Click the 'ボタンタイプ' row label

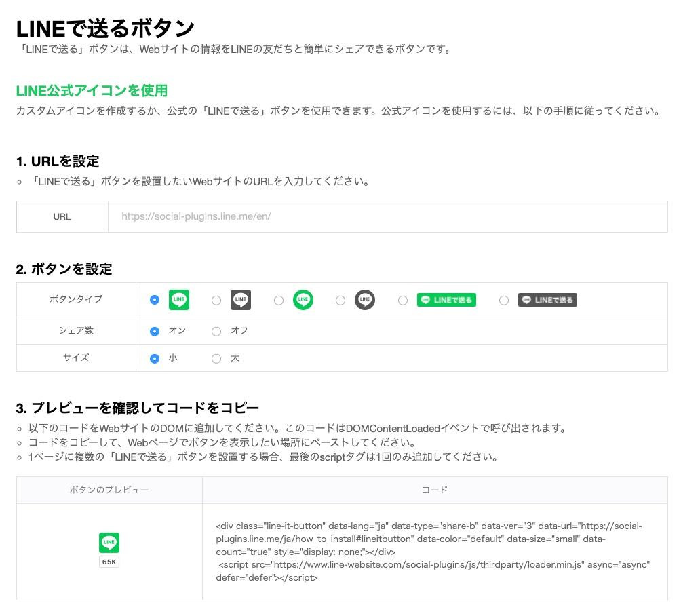click(76, 299)
